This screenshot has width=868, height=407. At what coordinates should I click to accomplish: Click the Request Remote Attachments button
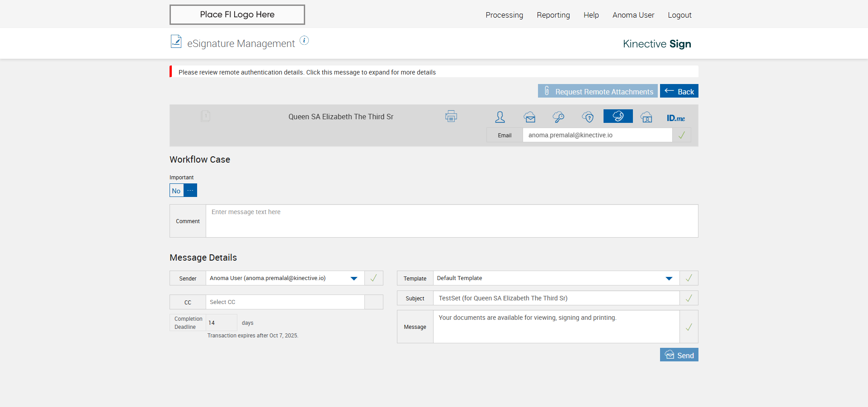coord(597,91)
